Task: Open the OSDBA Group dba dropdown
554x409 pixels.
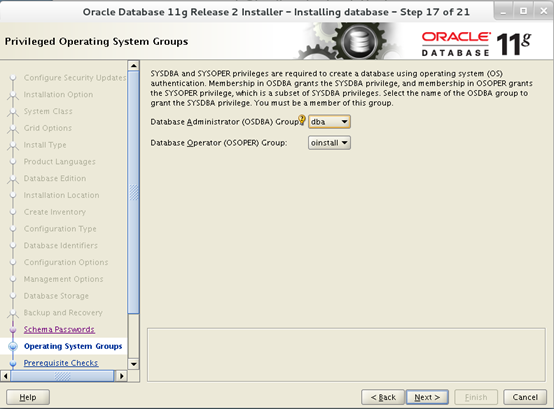Action: [x=329, y=122]
